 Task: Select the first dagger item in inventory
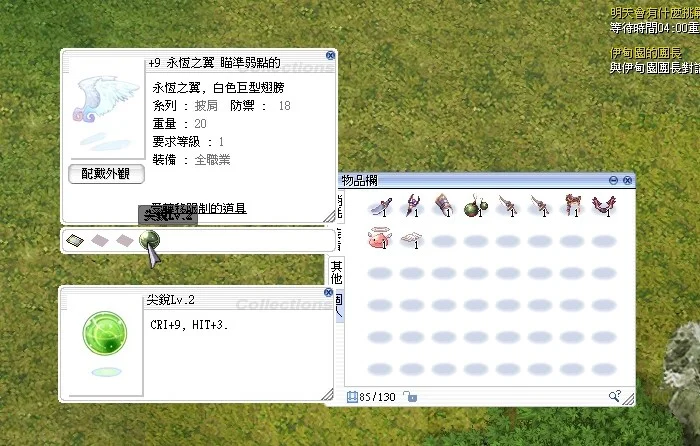pyautogui.click(x=380, y=207)
